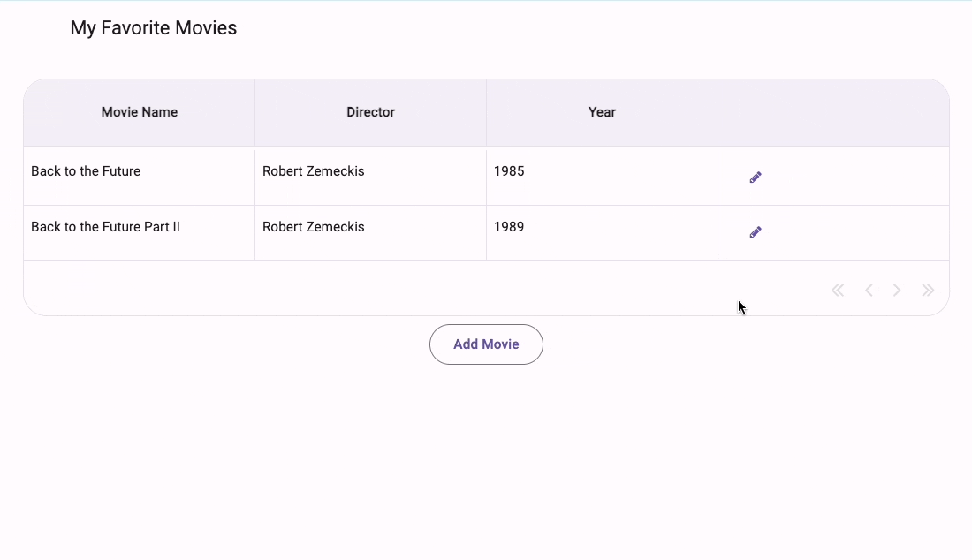
Task: Go to next page of table
Action: (x=897, y=290)
